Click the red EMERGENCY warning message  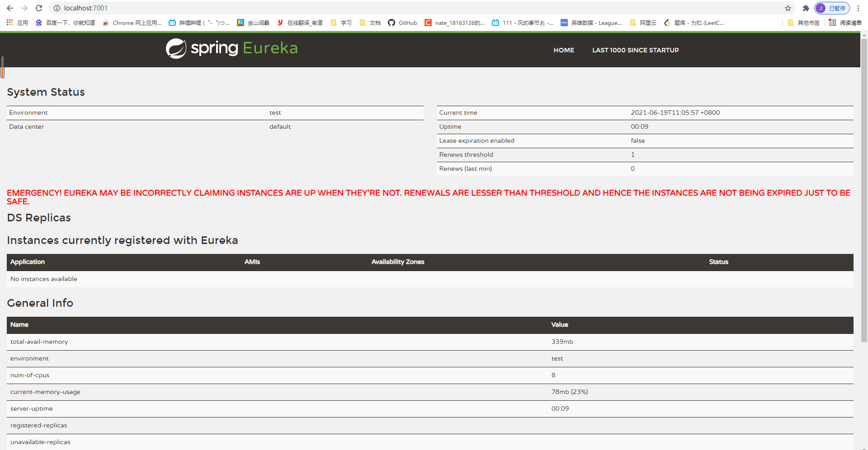point(429,197)
